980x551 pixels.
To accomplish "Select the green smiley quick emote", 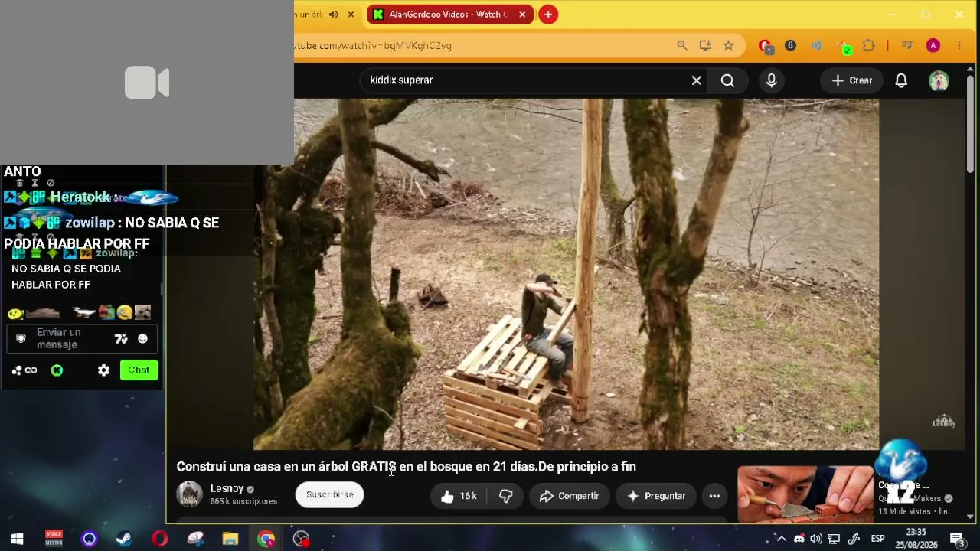I will click(x=15, y=312).
